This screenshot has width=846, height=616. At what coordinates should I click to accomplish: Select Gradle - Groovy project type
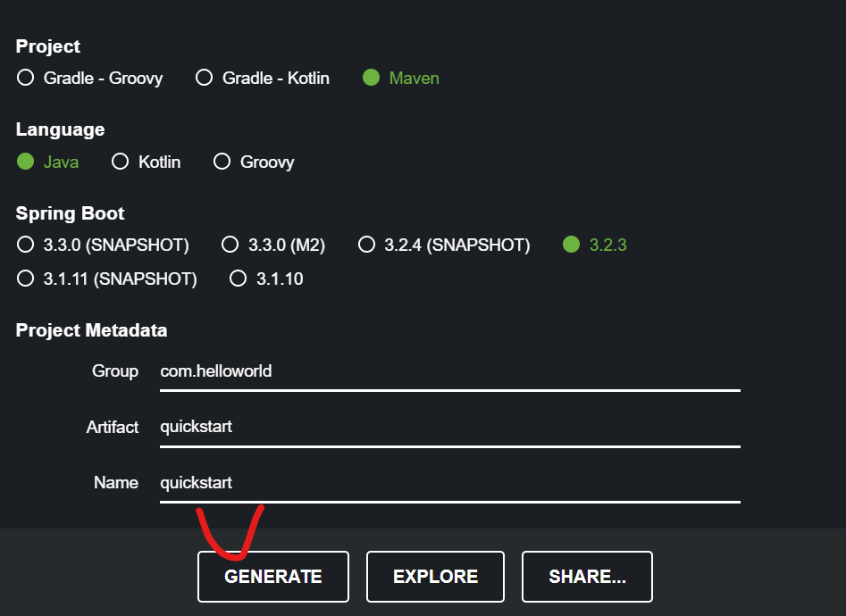[89, 79]
